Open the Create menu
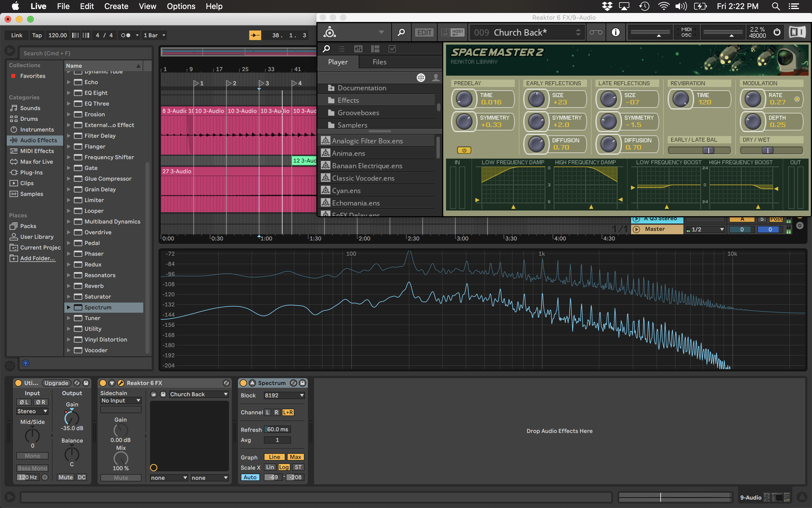812x508 pixels. [116, 6]
